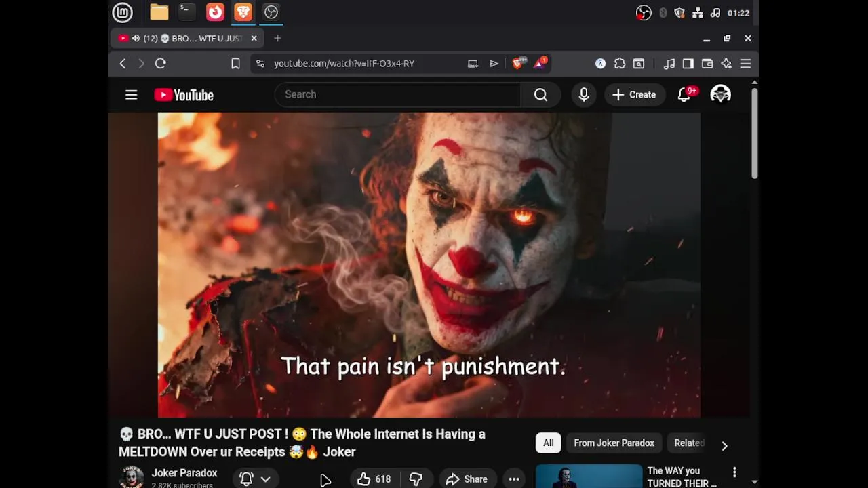Switch to OBS Studio in the taskbar
The width and height of the screenshot is (868, 488).
pyautogui.click(x=271, y=12)
